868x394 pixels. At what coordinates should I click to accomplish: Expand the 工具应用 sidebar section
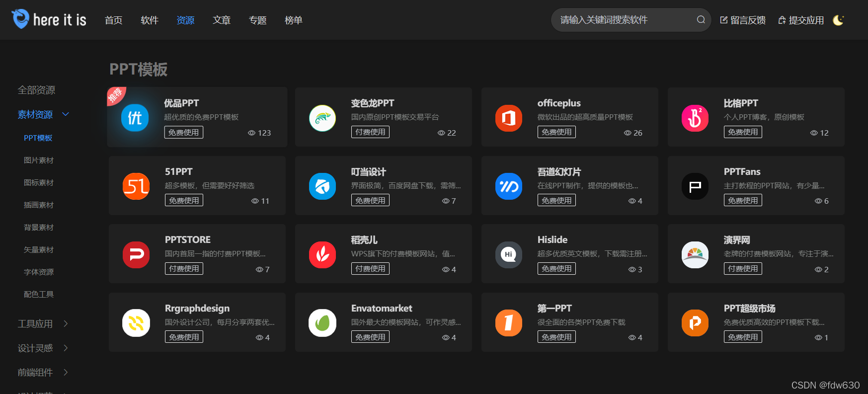tap(66, 323)
